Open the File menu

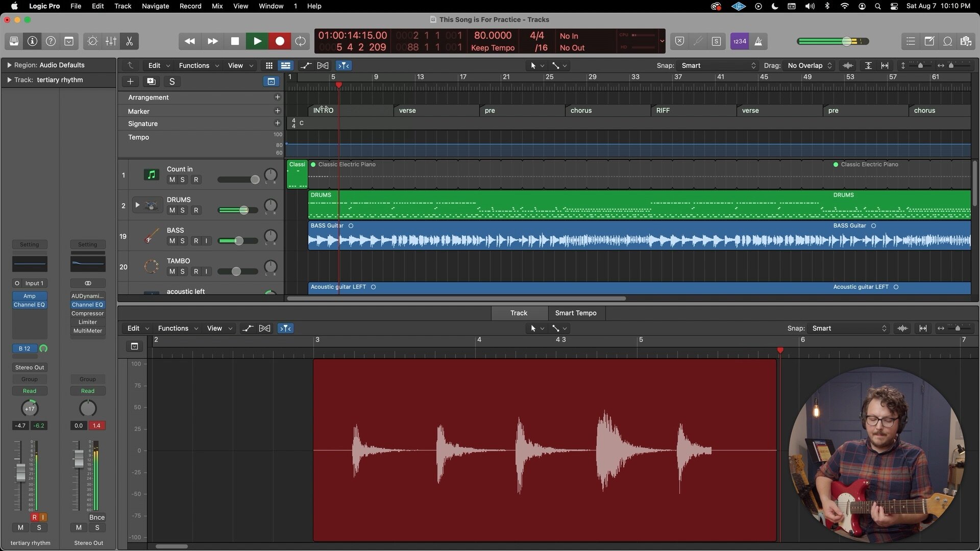(x=76, y=6)
